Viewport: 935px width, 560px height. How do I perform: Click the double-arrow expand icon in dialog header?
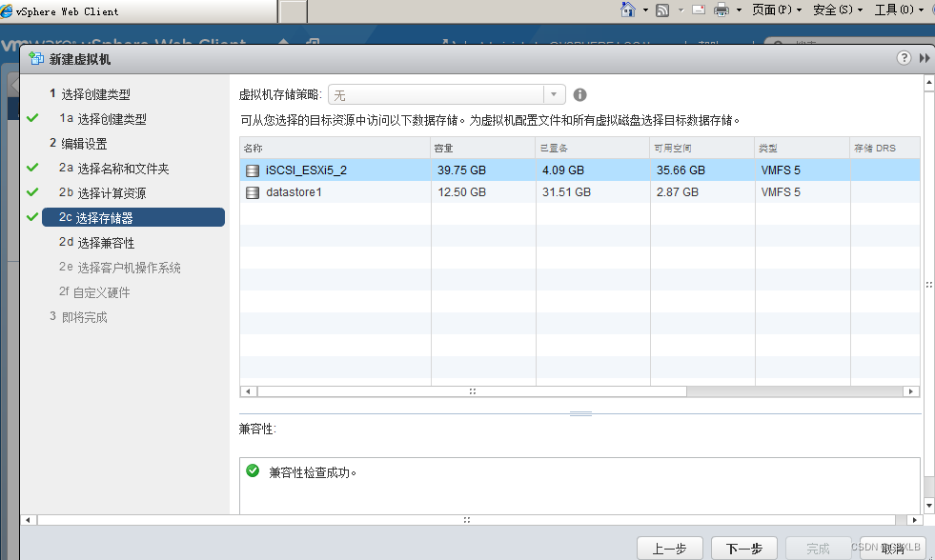pos(925,58)
